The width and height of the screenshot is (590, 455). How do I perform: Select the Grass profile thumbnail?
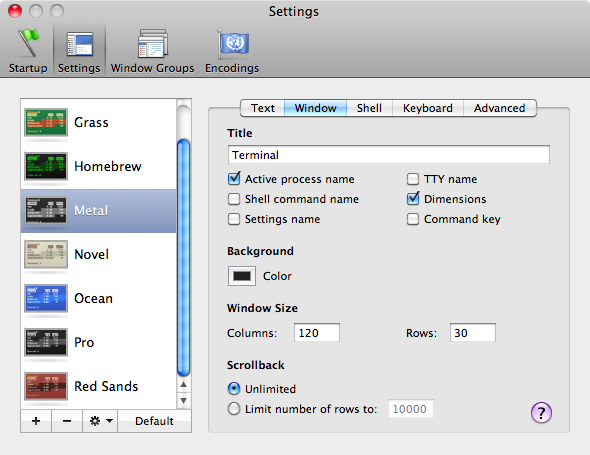coord(46,122)
